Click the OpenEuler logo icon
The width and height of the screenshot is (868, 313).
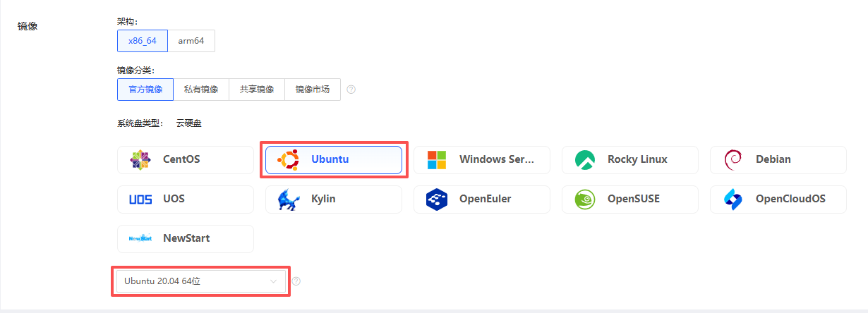(437, 200)
